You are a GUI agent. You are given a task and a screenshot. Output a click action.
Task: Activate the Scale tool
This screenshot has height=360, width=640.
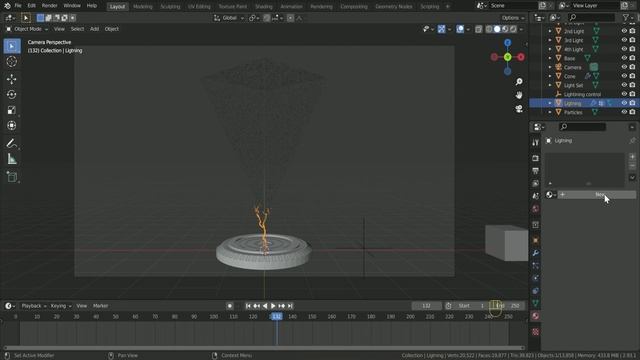11,110
